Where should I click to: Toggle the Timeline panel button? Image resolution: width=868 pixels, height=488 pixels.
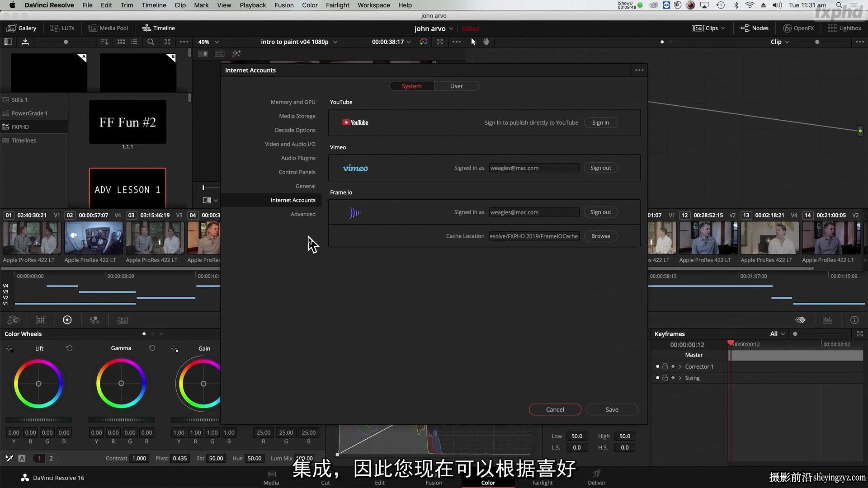tap(158, 28)
